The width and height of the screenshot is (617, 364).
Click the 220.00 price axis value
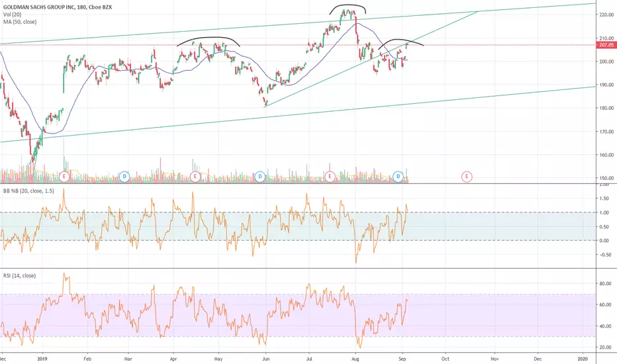coord(606,15)
